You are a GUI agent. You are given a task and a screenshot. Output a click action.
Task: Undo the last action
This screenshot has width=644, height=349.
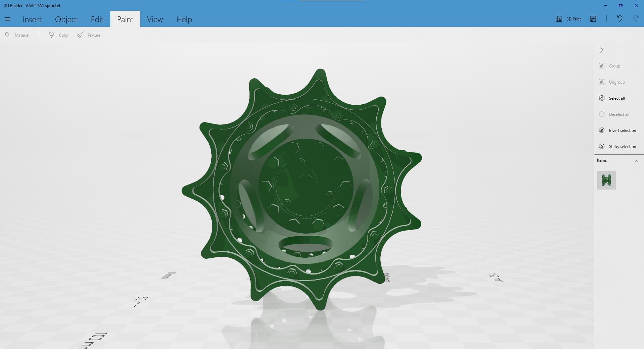point(620,19)
